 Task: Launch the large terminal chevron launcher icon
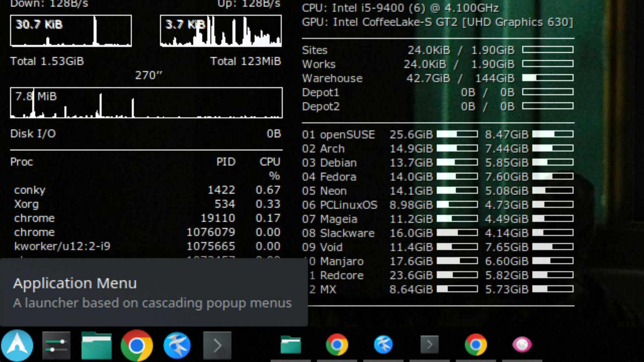(217, 345)
